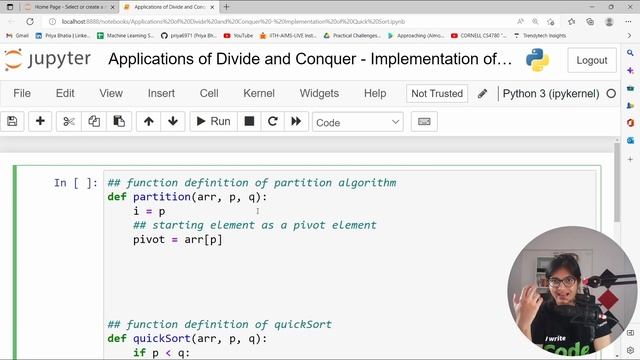Expand bookmarks overflow chevron
This screenshot has height=360, width=640.
point(629,36)
